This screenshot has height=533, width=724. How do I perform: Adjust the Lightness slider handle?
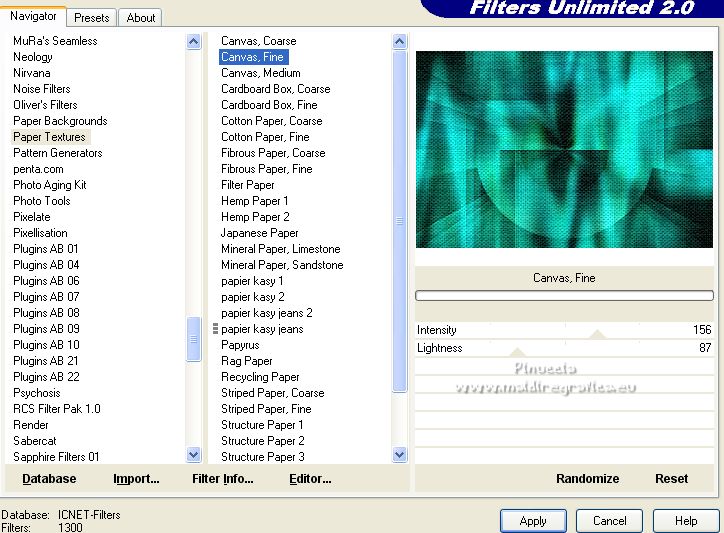click(x=517, y=352)
